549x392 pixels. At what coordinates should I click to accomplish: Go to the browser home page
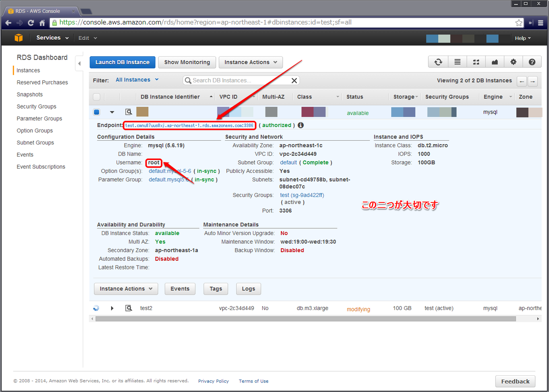point(42,22)
